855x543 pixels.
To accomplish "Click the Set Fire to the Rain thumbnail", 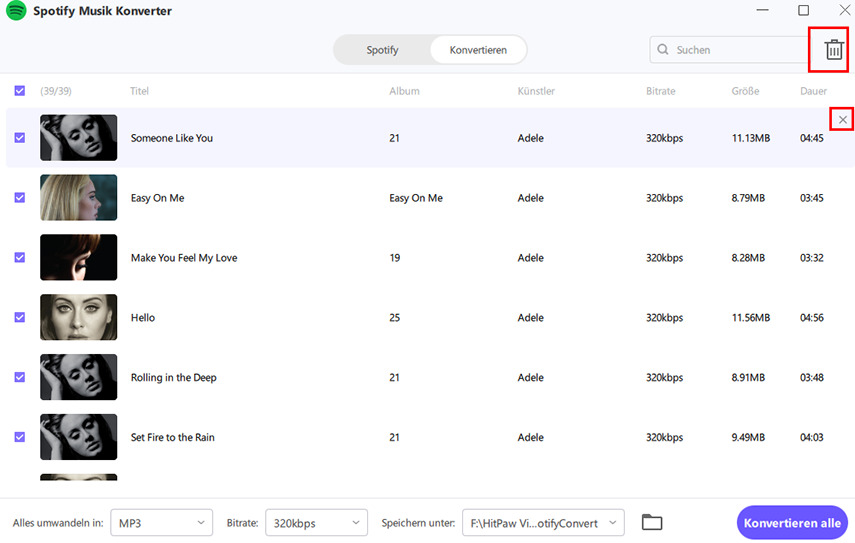I will 79,437.
